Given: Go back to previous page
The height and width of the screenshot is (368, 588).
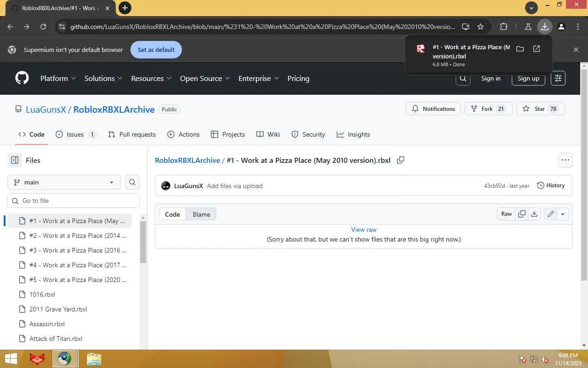Looking at the screenshot, I should [10, 27].
